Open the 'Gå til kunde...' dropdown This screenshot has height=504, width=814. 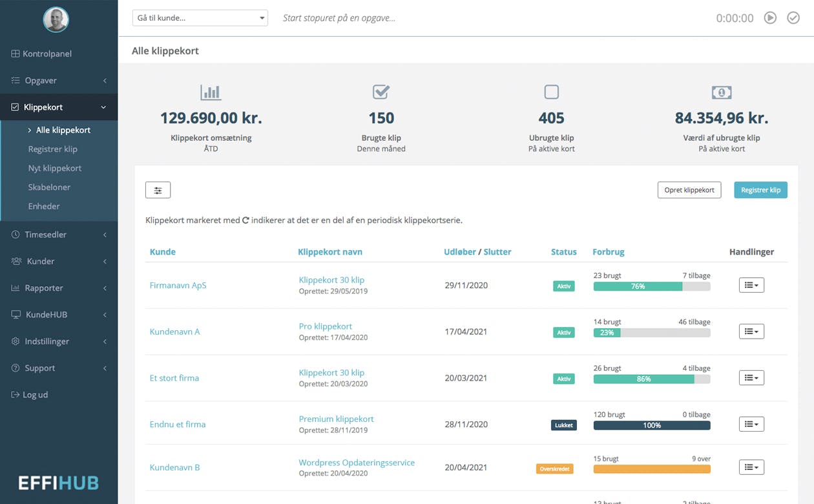(200, 18)
